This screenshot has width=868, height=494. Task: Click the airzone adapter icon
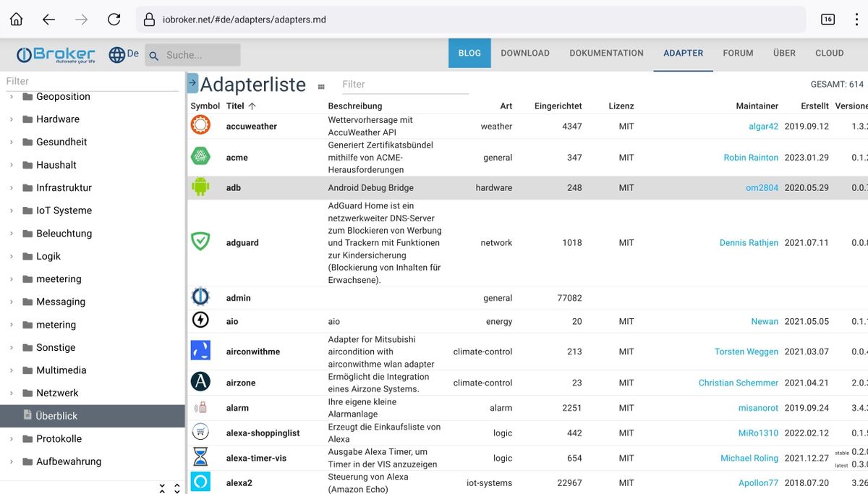200,382
